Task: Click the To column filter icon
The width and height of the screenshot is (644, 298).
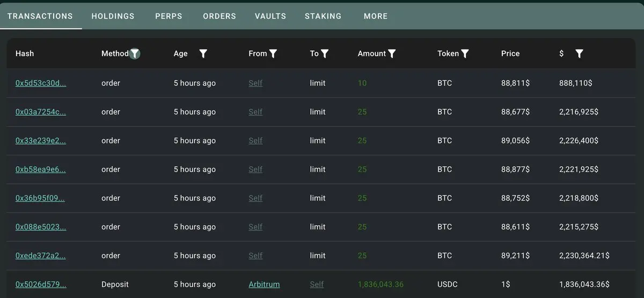Action: [325, 54]
